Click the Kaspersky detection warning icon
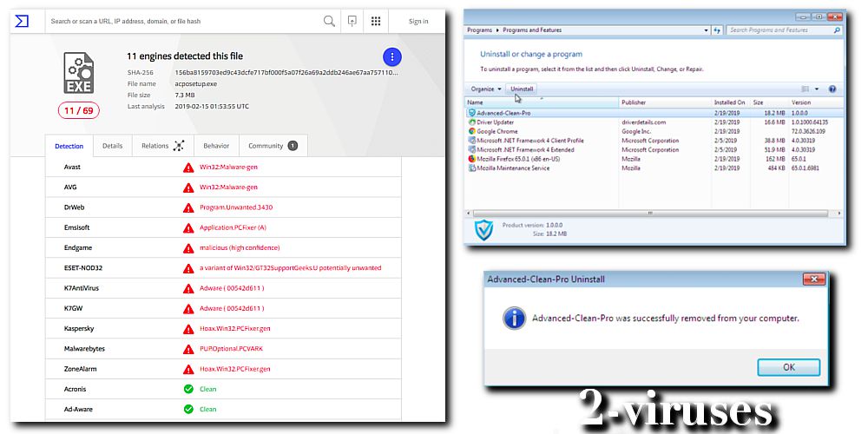This screenshot has width=868, height=434. 188,329
